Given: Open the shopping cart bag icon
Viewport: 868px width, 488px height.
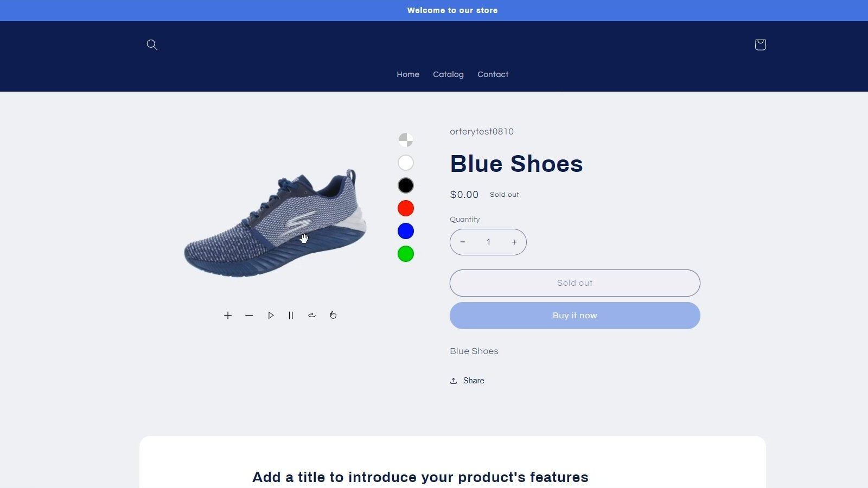Looking at the screenshot, I should tap(760, 44).
